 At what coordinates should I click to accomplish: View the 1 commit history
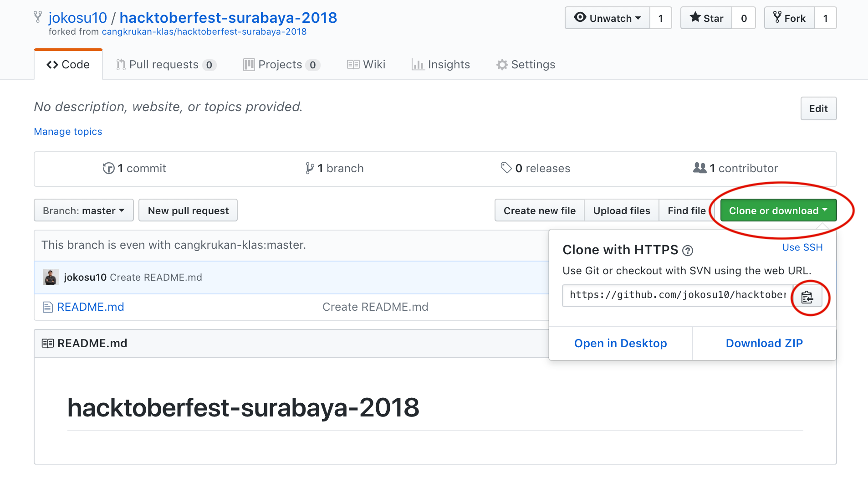(x=134, y=169)
